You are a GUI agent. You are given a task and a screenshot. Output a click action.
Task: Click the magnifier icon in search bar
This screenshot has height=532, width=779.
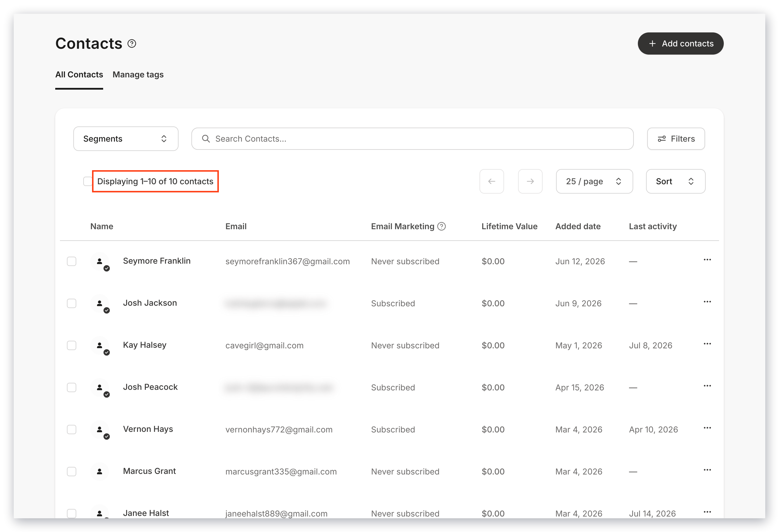click(x=206, y=139)
